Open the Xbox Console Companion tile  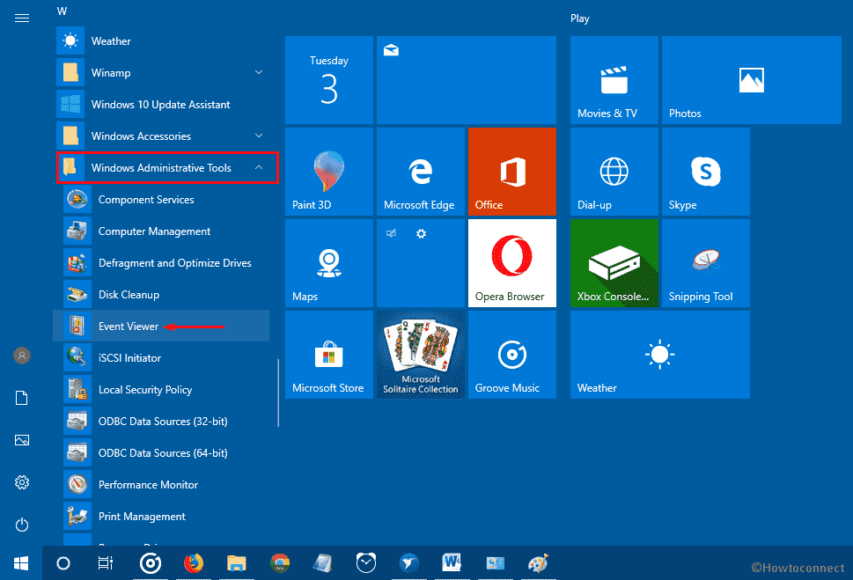[x=614, y=263]
